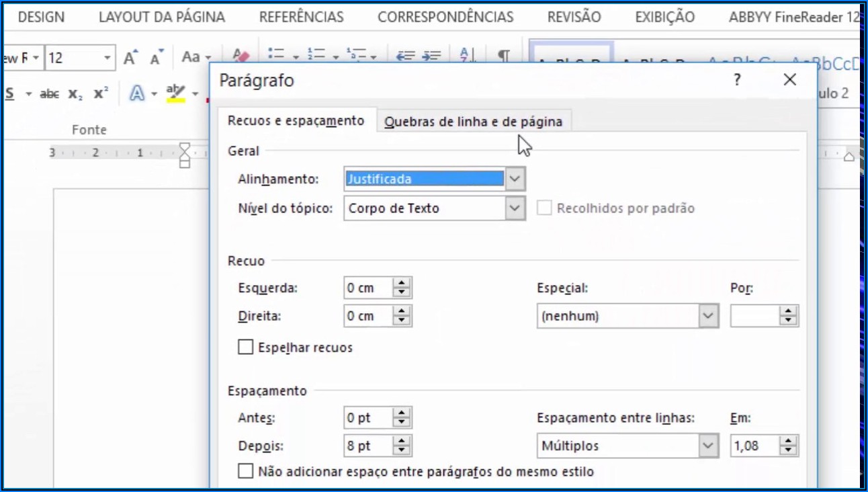Switch to the DESIGN ribbon tab
The width and height of the screenshot is (868, 492).
click(41, 17)
